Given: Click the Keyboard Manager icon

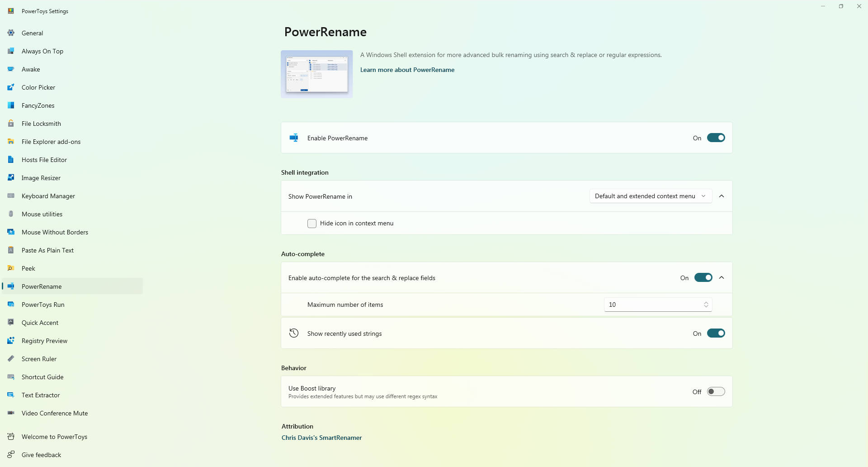Looking at the screenshot, I should point(11,196).
